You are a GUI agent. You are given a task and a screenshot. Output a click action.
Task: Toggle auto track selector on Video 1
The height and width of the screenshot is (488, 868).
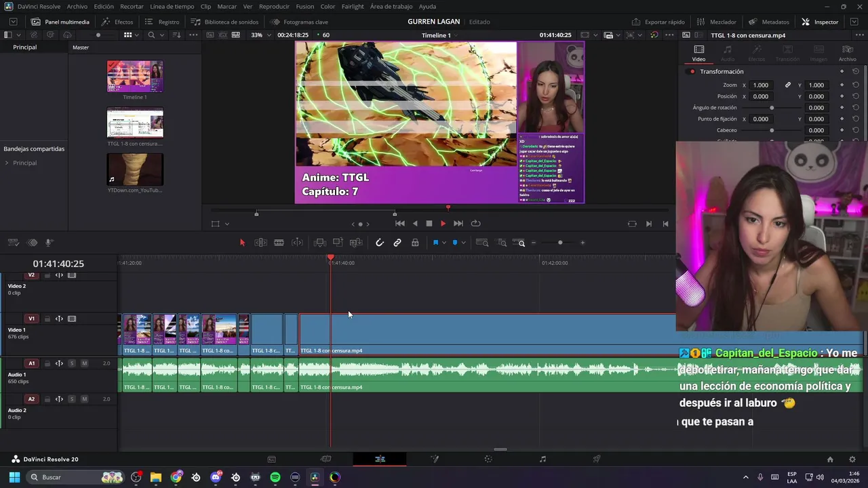(59, 319)
